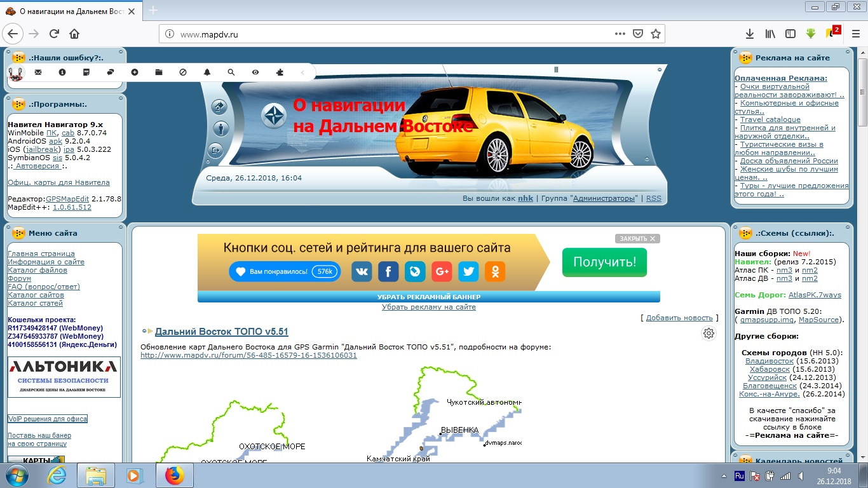Bookmark this page with the star
This screenshot has width=868, height=488.
click(656, 34)
